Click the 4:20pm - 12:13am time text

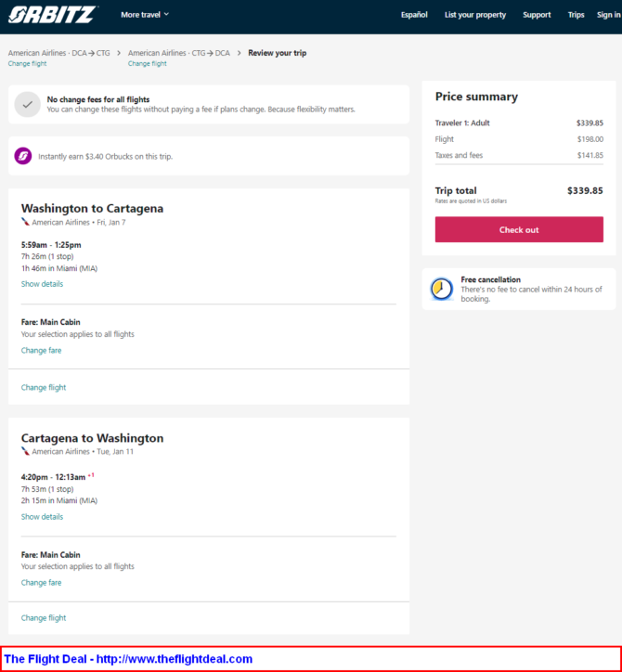tap(53, 477)
